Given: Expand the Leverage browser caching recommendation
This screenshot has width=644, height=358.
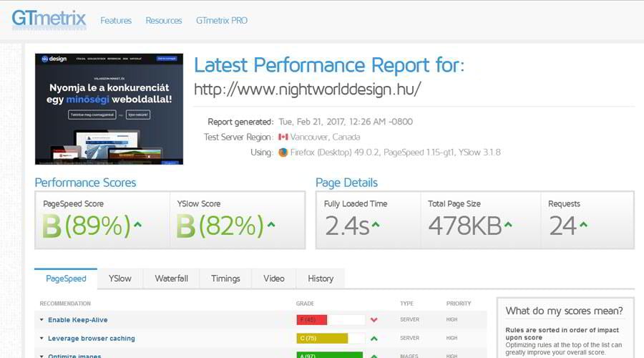Looking at the screenshot, I should [91, 338].
